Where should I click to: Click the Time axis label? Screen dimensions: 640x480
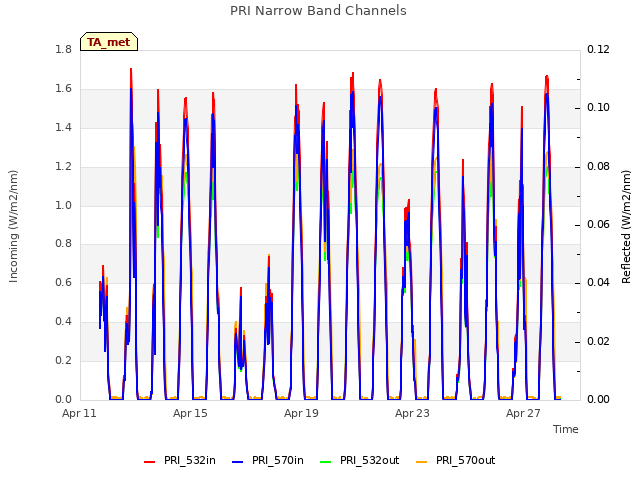566,429
